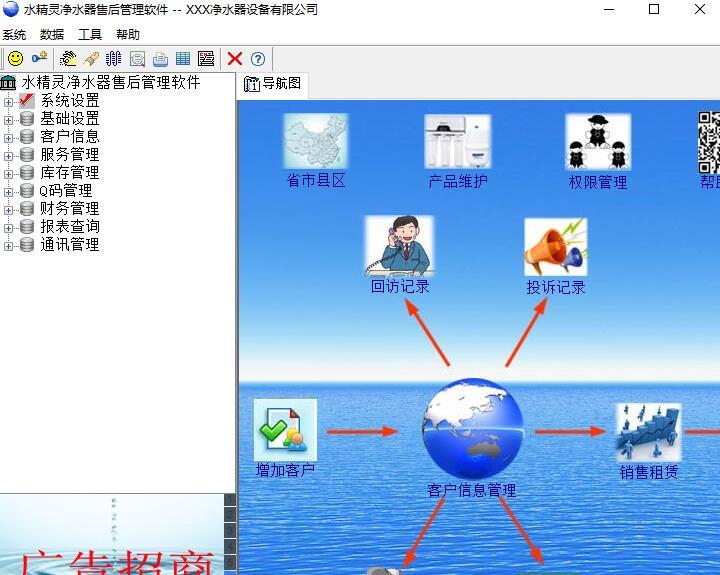Viewport: 720px width, 575px height.
Task: Expand the 系统设置 tree node
Action: 8,102
